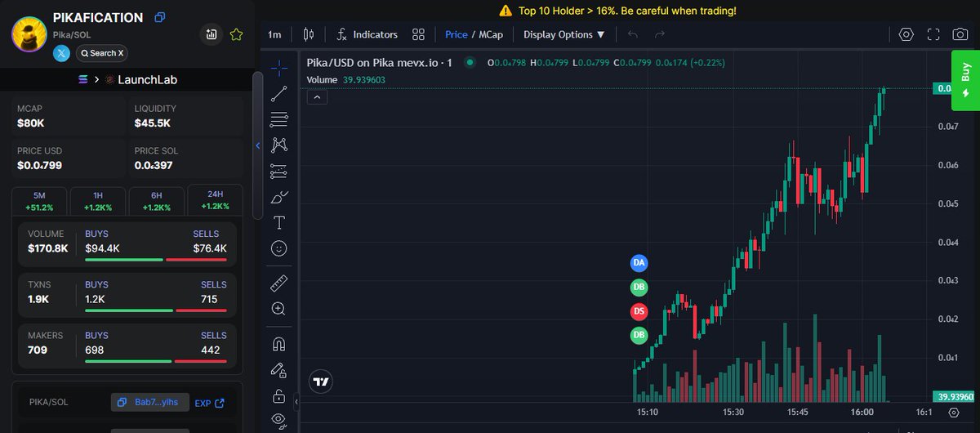Image resolution: width=980 pixels, height=433 pixels.
Task: Open chart settings hexagon icon
Action: (906, 34)
